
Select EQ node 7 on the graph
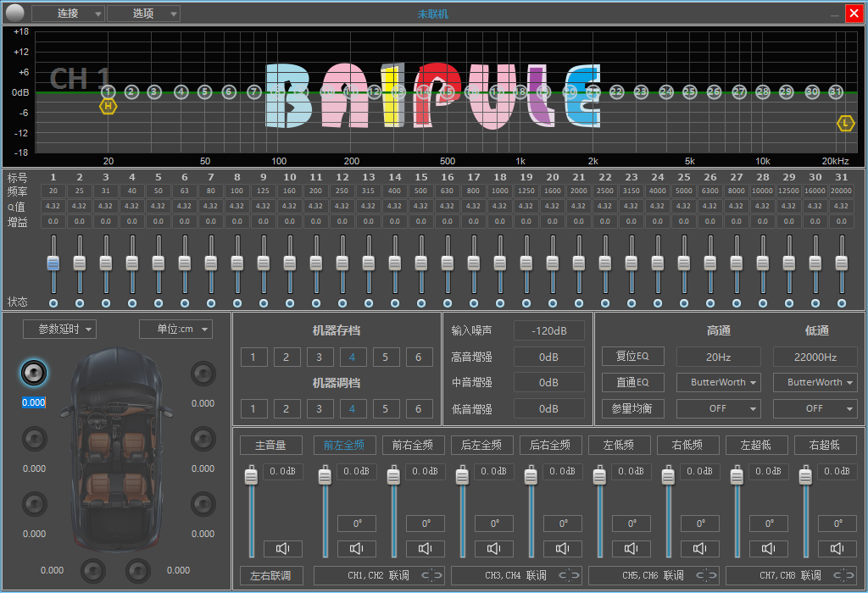(253, 91)
